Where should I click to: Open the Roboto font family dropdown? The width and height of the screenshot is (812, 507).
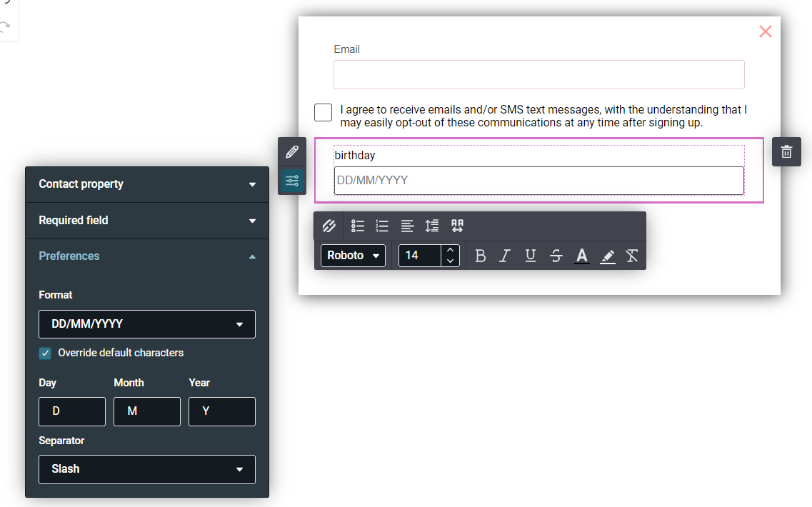[x=353, y=256]
